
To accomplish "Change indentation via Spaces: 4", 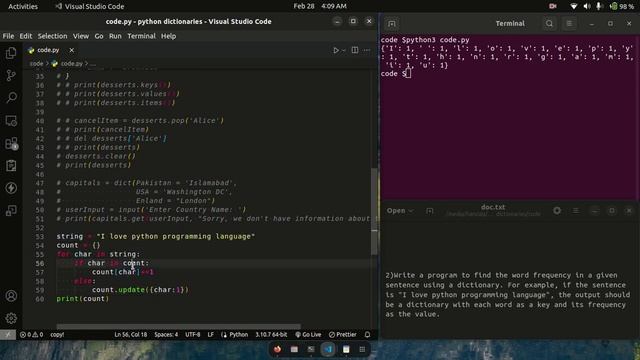I will coord(166,334).
